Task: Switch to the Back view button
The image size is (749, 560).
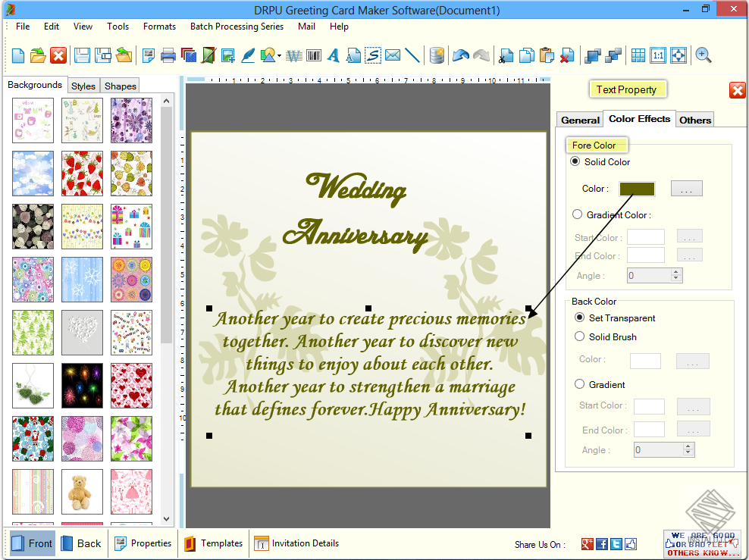Action: point(81,543)
